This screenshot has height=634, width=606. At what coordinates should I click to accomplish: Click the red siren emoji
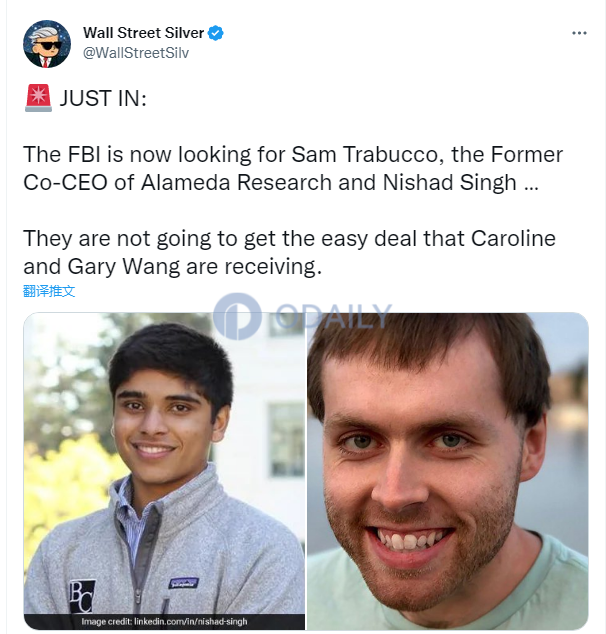coord(38,98)
